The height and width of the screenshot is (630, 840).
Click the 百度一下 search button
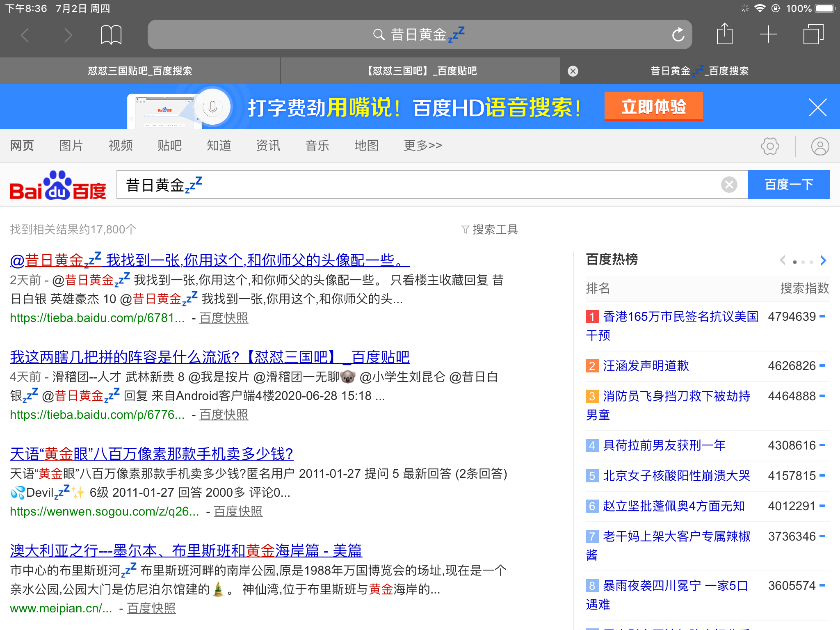[789, 185]
